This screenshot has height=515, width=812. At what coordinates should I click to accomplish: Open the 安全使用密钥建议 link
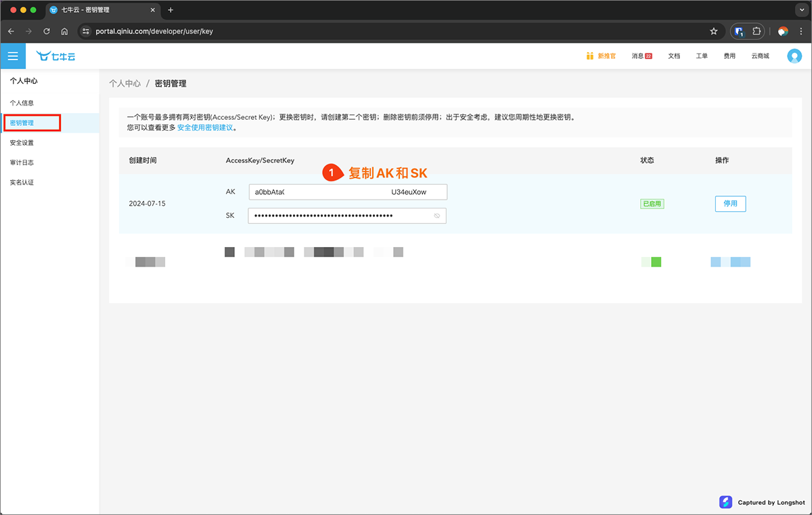(205, 127)
